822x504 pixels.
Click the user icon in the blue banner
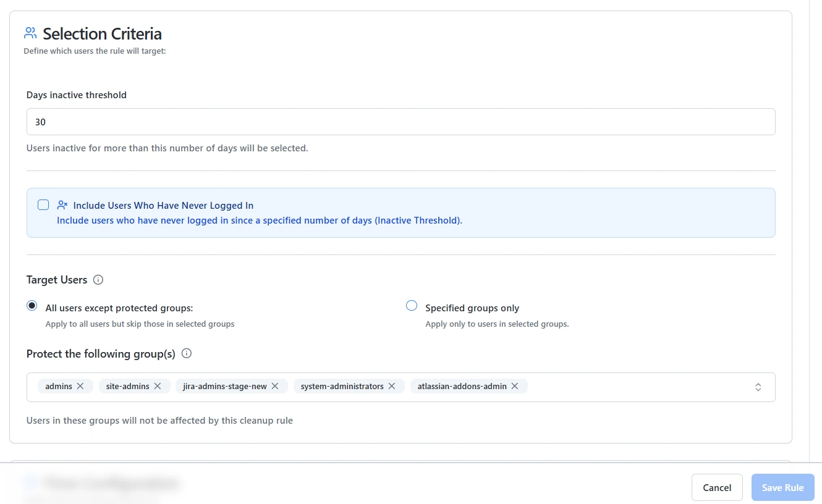coord(62,204)
